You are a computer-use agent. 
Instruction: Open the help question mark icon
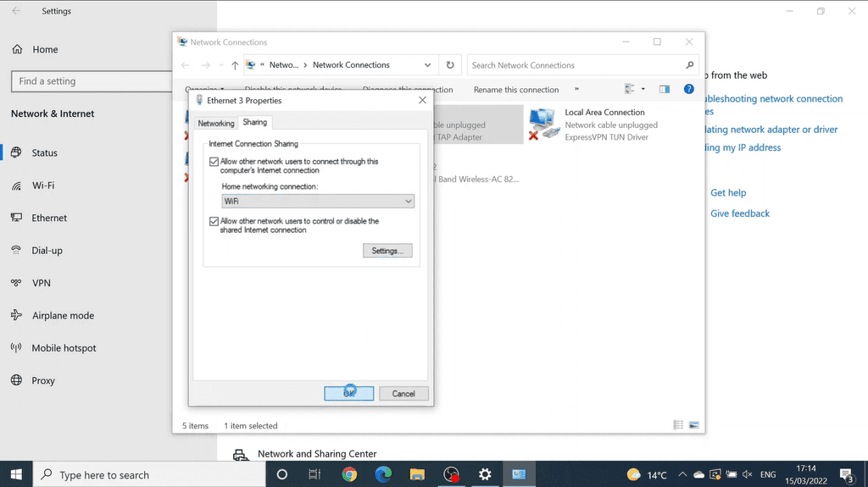[688, 89]
